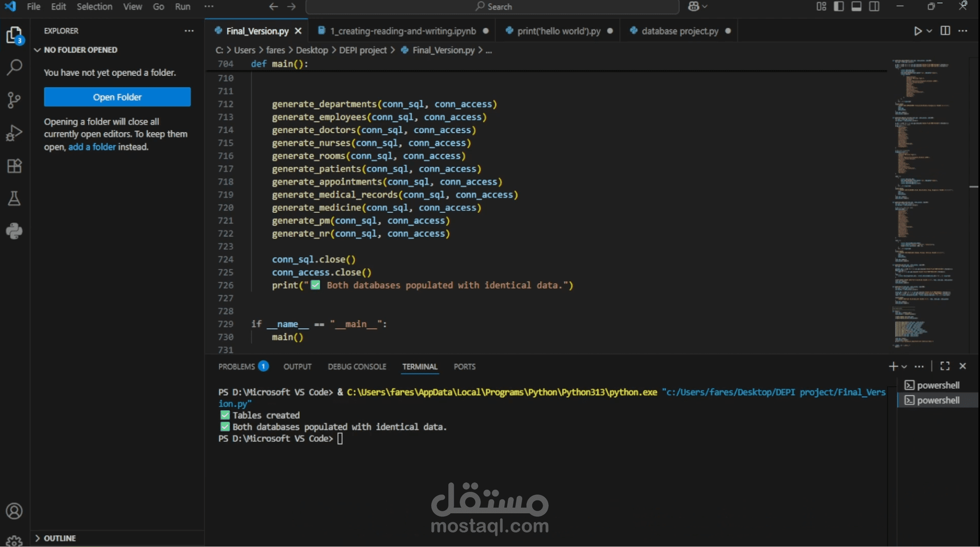Click the VS Code logo icon
The width and height of the screenshot is (980, 547).
11,6
